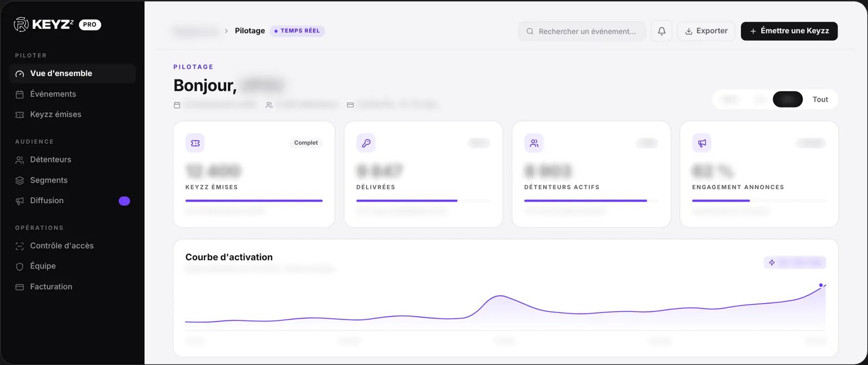Open Diffusion in the sidebar

(72, 201)
